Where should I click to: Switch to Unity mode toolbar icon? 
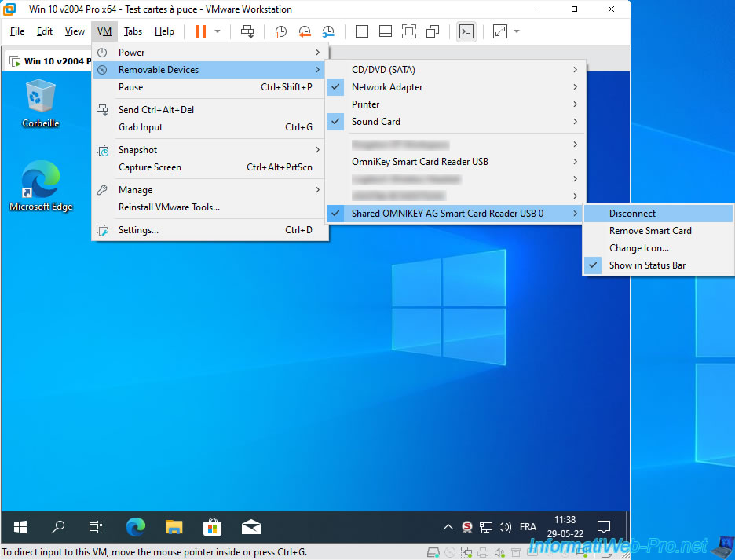tap(433, 31)
